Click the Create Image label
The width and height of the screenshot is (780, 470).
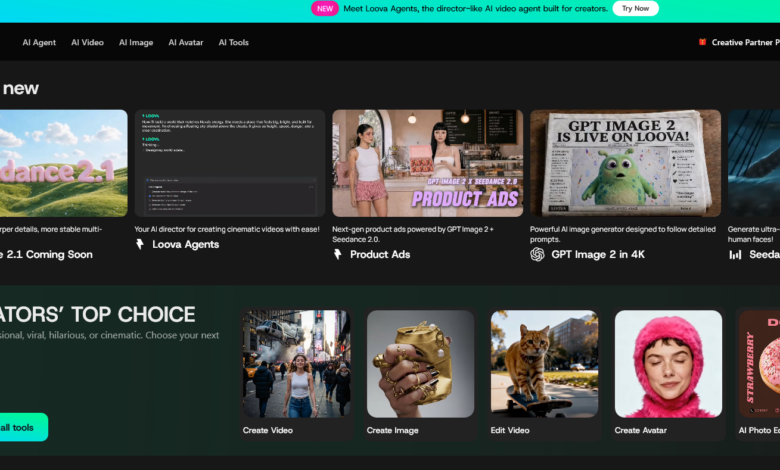coord(392,430)
